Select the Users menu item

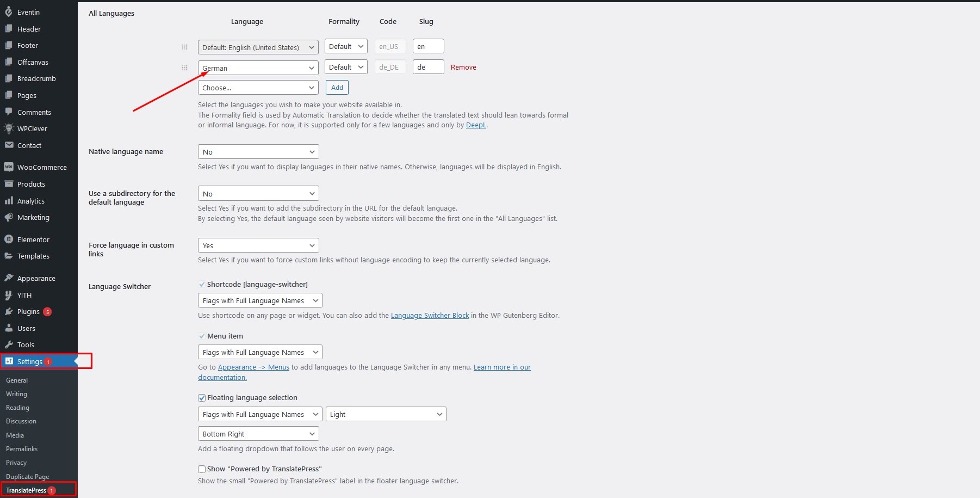[x=26, y=328]
